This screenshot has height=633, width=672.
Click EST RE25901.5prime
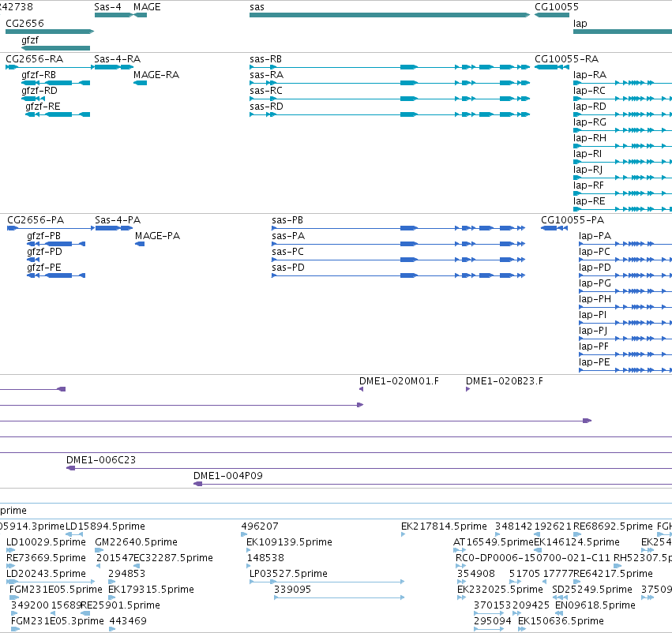click(85, 613)
